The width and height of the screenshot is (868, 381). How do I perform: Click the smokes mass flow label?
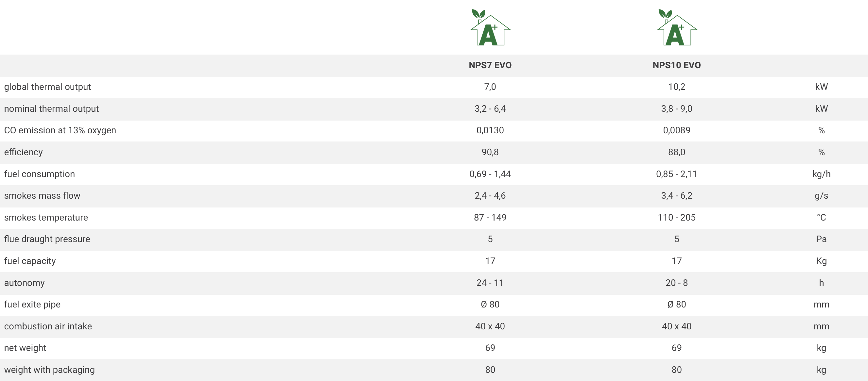[42, 195]
